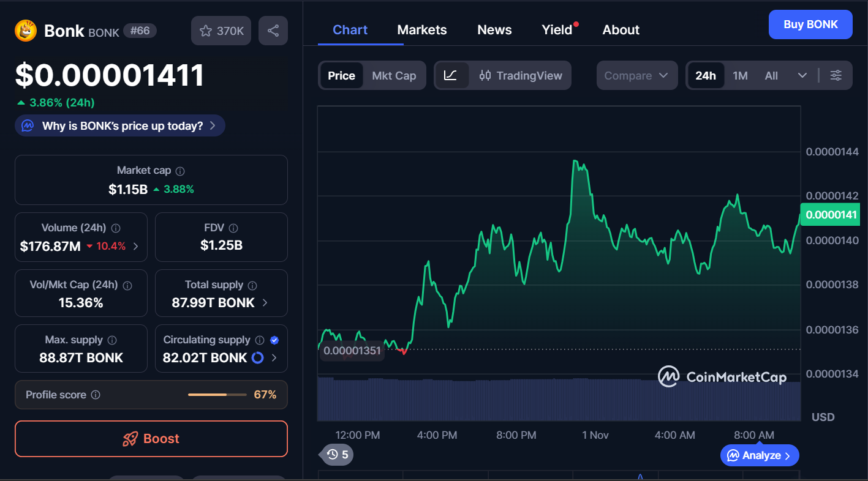
Task: Click the Buy BONK button
Action: (810, 24)
